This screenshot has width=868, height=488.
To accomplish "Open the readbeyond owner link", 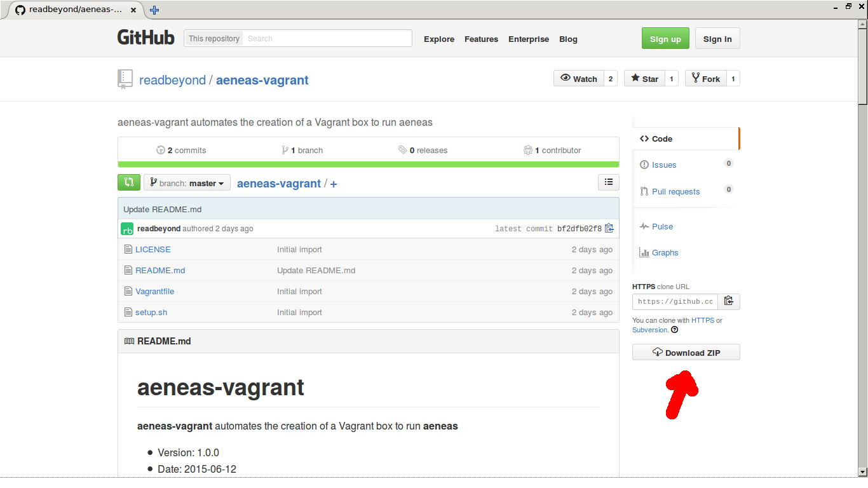I will [x=172, y=80].
